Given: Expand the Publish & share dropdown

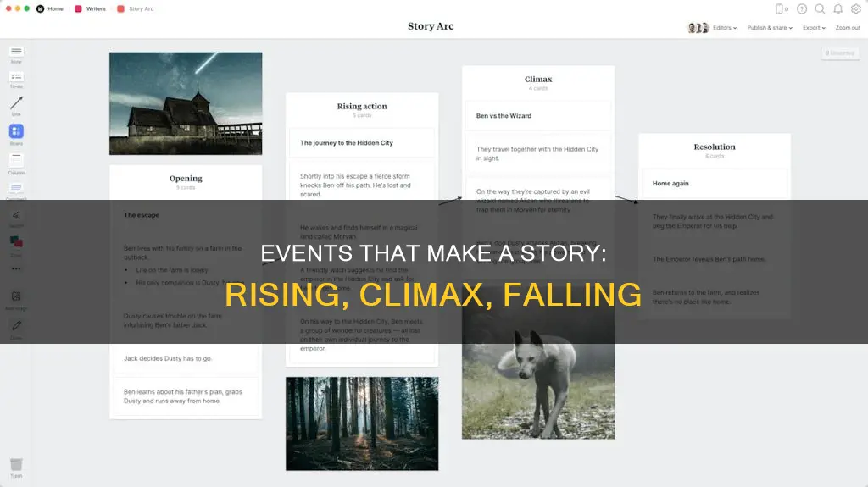Looking at the screenshot, I should 770,28.
